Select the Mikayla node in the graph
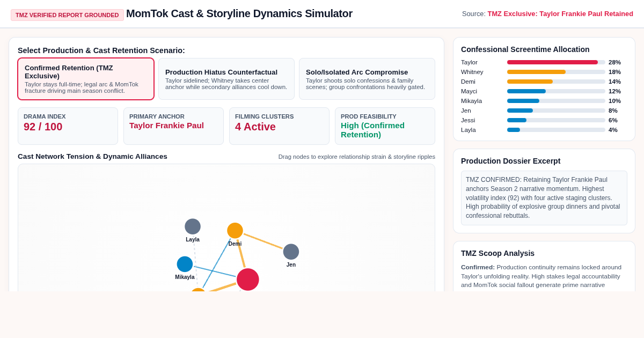 pos(185,264)
